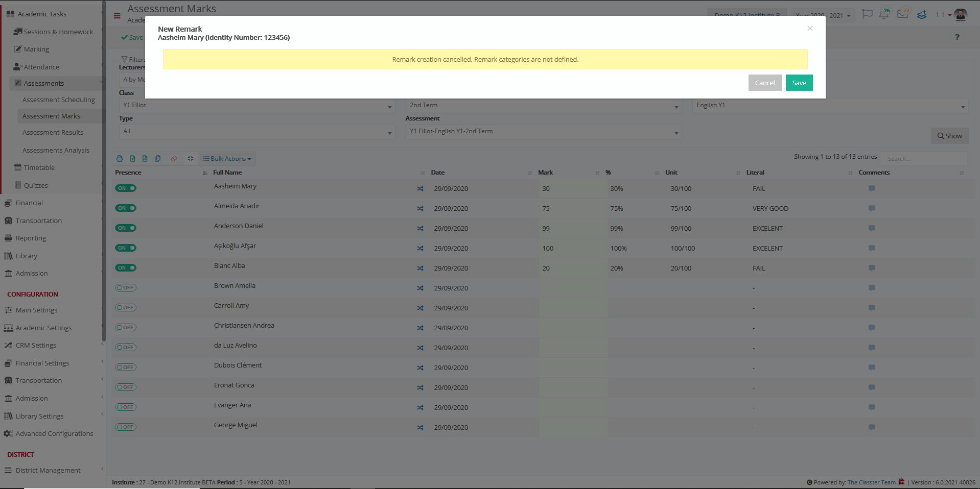Viewport: 980px width, 489px height.
Task: Turn off presence for Anderson Daniel
Action: tap(126, 228)
